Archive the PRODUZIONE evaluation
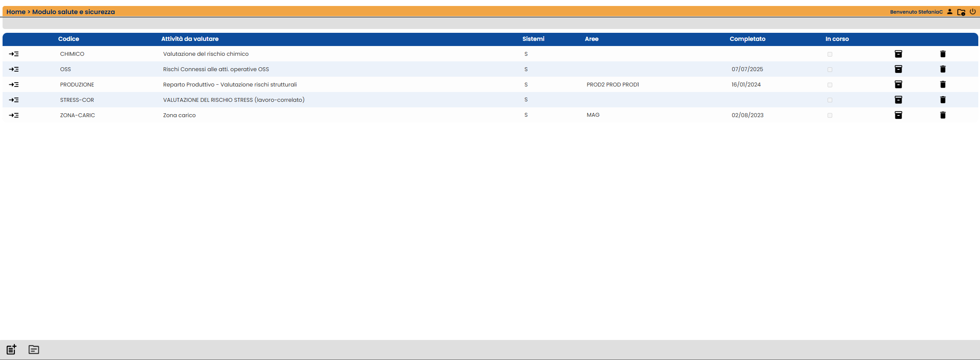The height and width of the screenshot is (360, 980). coord(898,84)
